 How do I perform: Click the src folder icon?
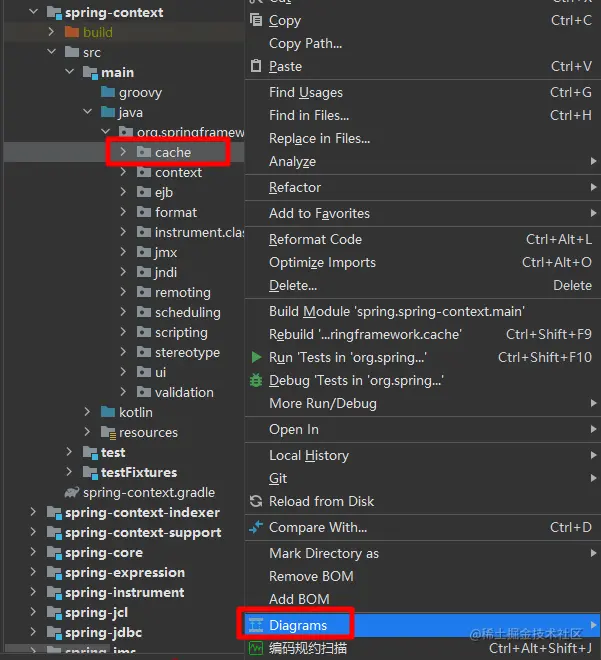pos(72,52)
